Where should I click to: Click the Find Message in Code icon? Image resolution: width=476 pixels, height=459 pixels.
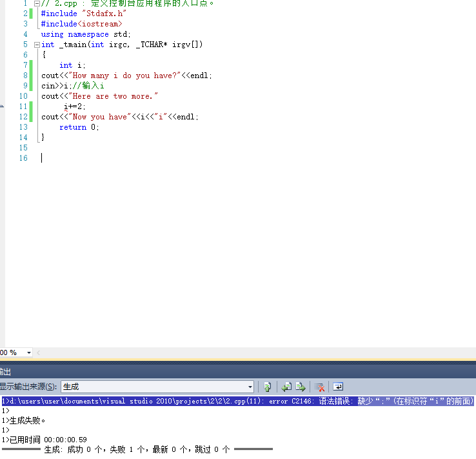point(268,387)
